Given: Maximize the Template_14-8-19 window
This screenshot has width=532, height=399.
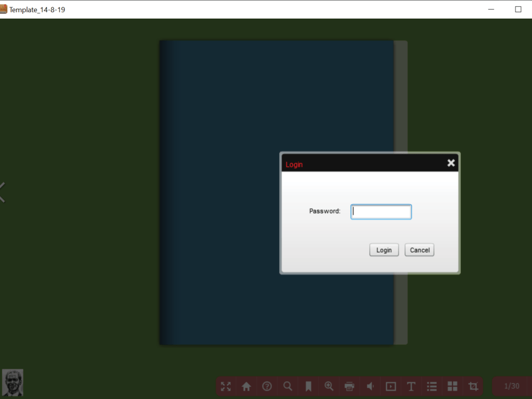Looking at the screenshot, I should pos(518,10).
